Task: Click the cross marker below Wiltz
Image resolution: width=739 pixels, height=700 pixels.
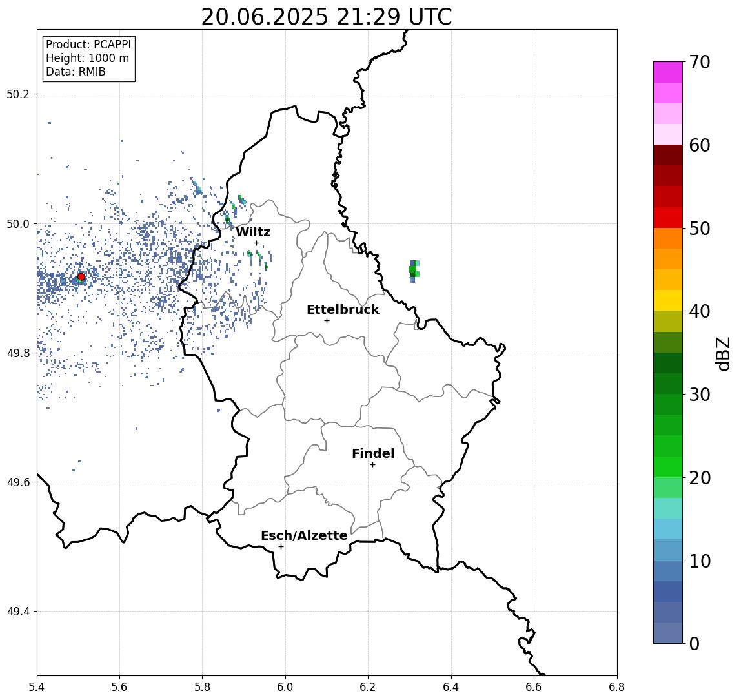Action: click(256, 243)
